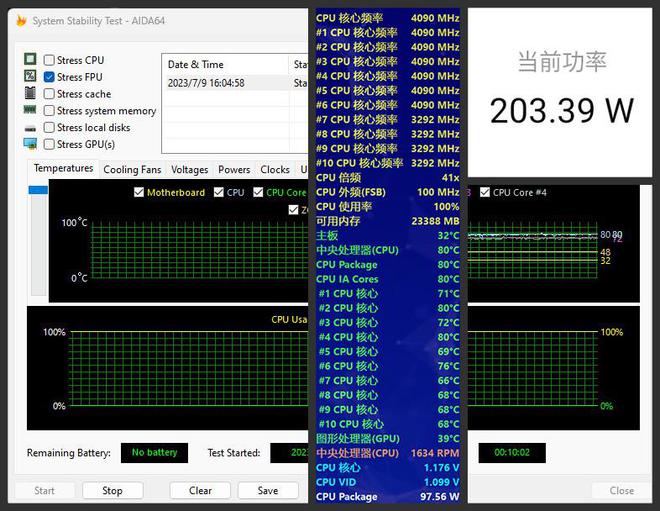Click the Stop button

112,491
